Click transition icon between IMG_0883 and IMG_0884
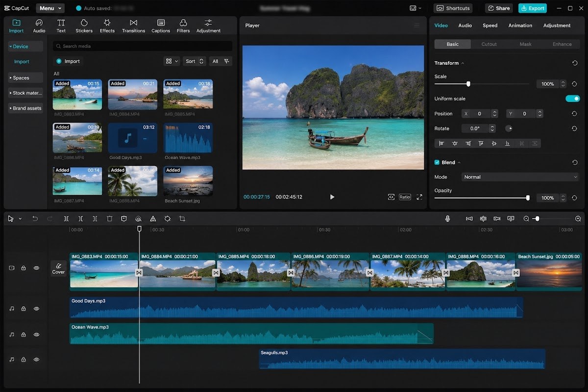This screenshot has width=588, height=392. (139, 272)
